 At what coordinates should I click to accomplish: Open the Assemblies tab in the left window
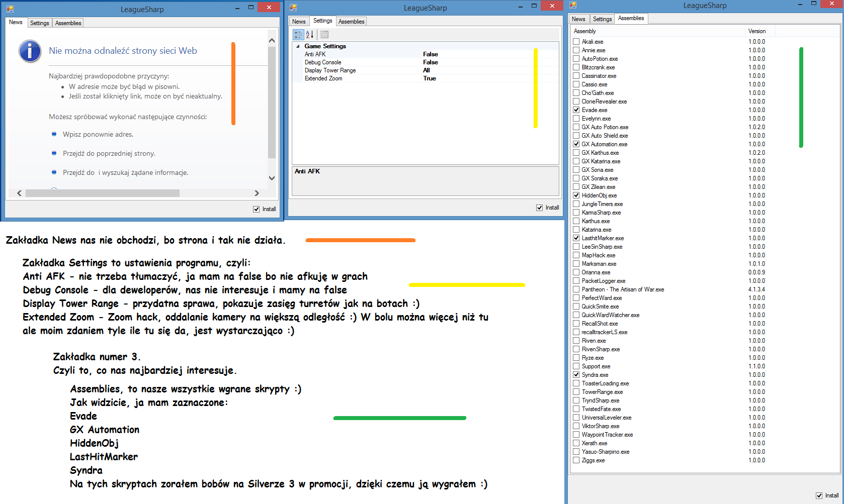tap(68, 23)
